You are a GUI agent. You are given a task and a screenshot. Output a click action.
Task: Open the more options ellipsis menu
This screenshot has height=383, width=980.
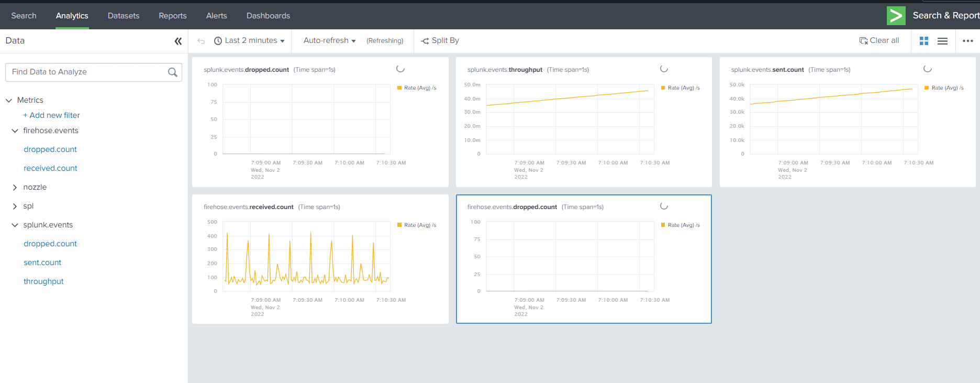968,41
